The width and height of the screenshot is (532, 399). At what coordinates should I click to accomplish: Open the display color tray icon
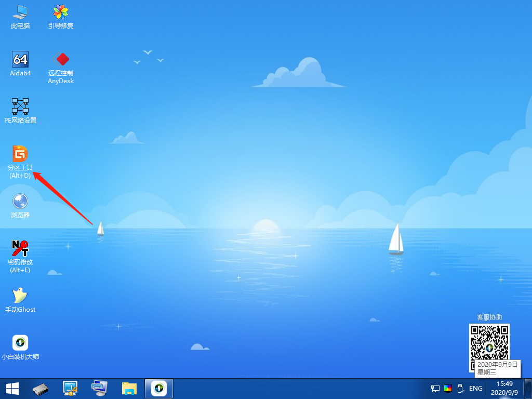pyautogui.click(x=447, y=388)
